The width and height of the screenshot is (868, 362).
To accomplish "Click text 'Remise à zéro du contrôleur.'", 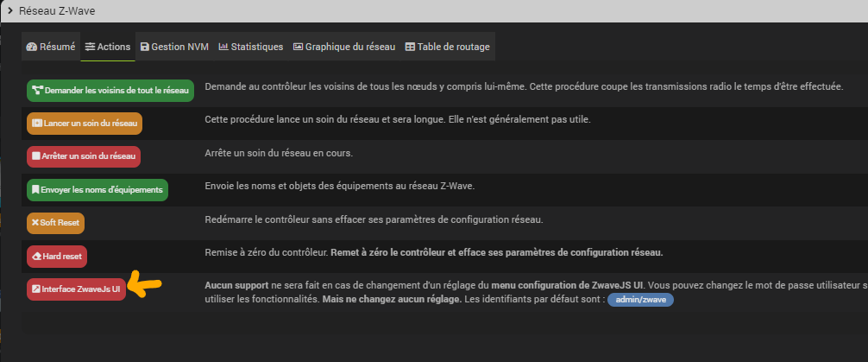I will [x=267, y=252].
